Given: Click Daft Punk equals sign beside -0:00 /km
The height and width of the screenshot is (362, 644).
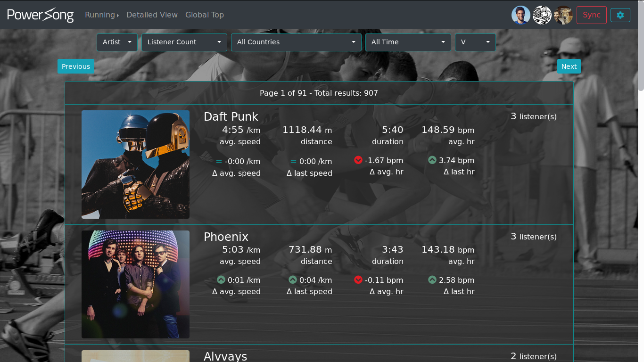Looking at the screenshot, I should (219, 161).
